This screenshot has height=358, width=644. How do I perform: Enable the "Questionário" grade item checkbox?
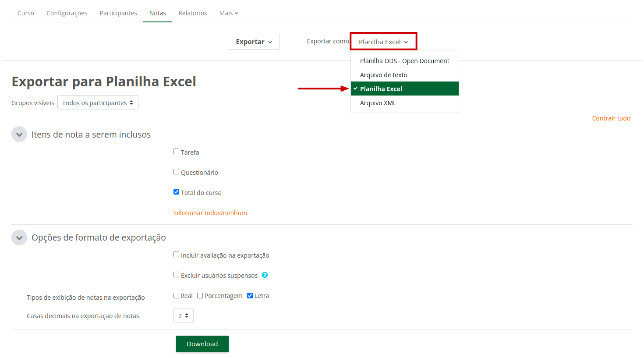(176, 171)
